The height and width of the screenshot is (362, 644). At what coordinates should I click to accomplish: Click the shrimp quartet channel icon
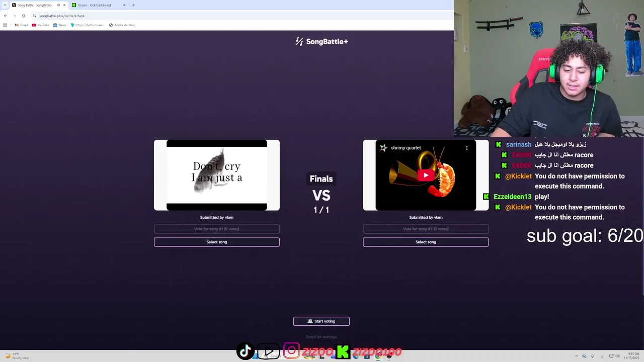pos(383,148)
